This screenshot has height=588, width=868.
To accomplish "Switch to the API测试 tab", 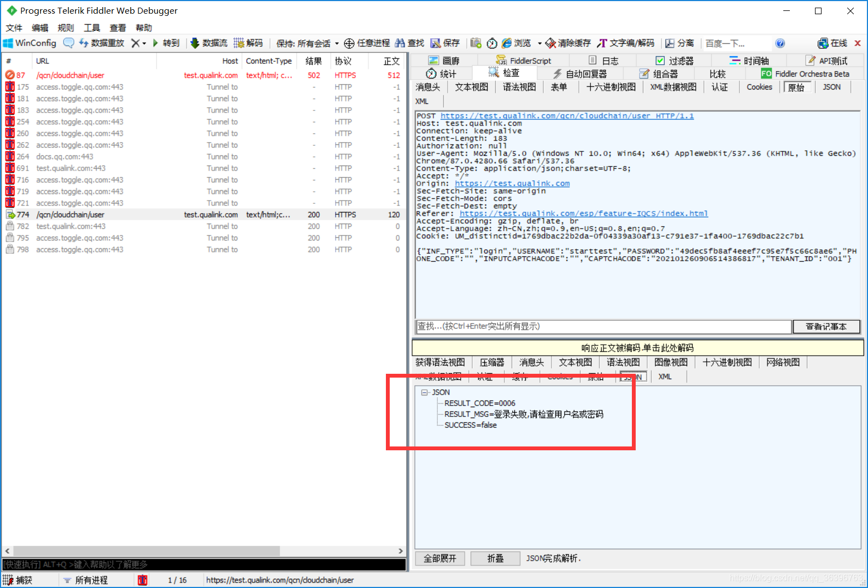I will pyautogui.click(x=826, y=61).
